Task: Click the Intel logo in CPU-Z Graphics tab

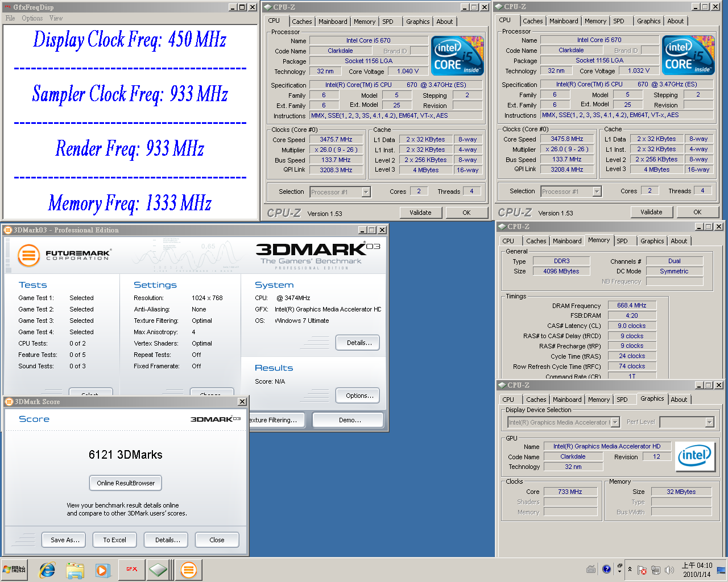Action: [695, 456]
